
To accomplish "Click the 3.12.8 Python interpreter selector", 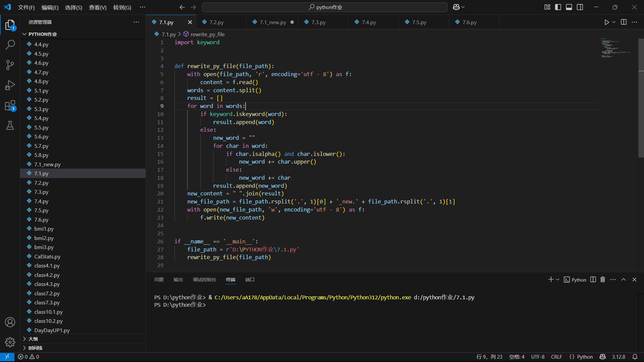I will pos(619,357).
